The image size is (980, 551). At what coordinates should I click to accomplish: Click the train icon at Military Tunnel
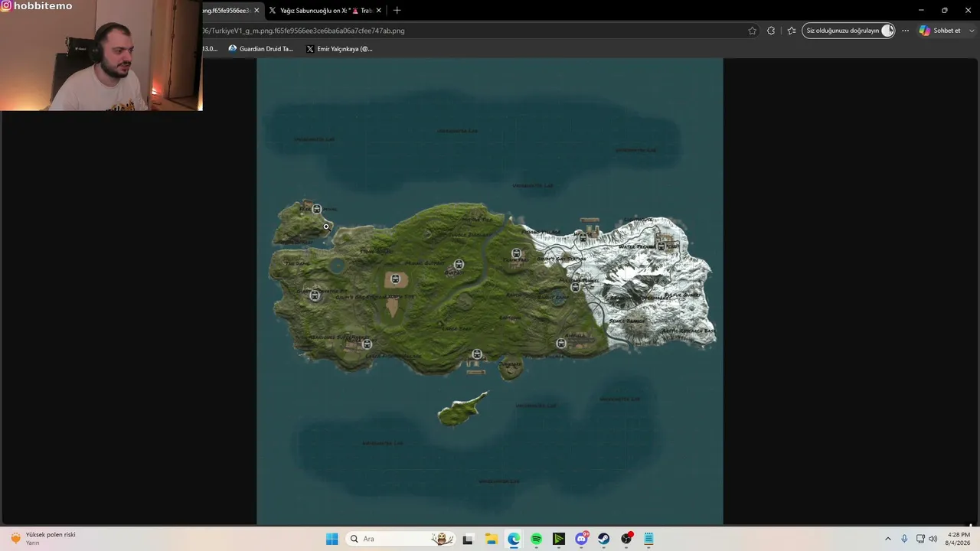click(576, 287)
